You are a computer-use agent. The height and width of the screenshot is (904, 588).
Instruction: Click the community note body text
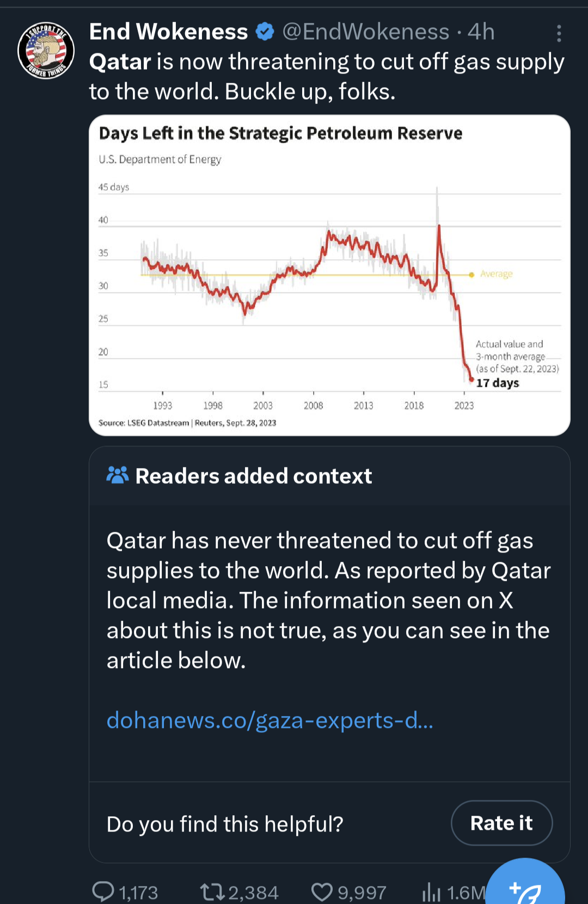(329, 600)
